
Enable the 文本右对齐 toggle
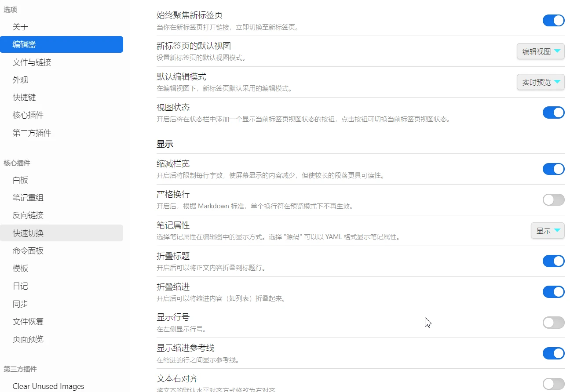[x=553, y=384]
